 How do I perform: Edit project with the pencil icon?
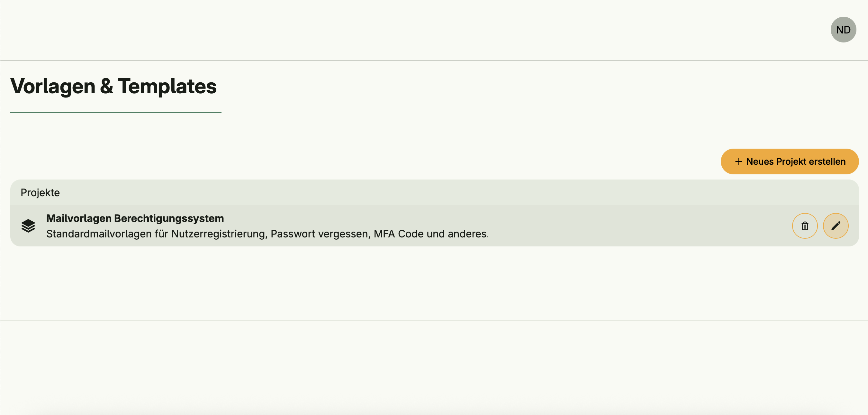(x=836, y=226)
